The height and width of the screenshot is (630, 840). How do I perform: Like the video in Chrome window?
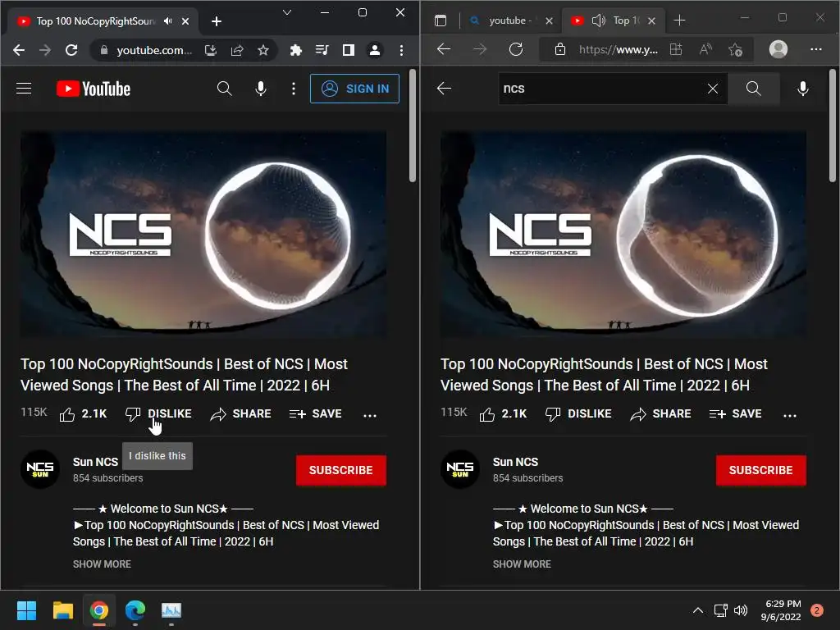(83, 414)
